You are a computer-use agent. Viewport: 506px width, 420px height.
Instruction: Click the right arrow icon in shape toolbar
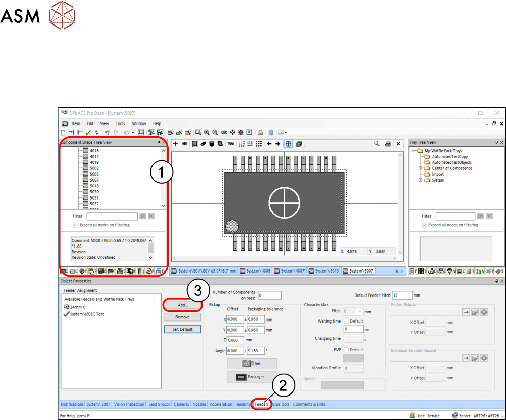(277, 144)
